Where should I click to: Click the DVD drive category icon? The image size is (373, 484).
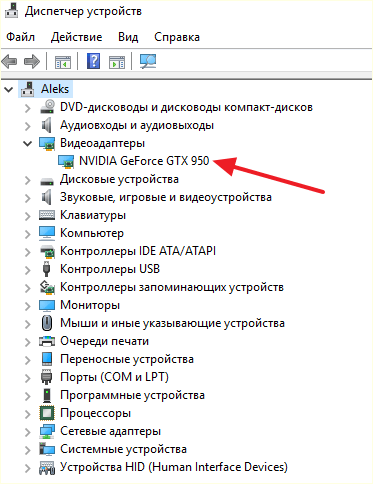coord(47,107)
